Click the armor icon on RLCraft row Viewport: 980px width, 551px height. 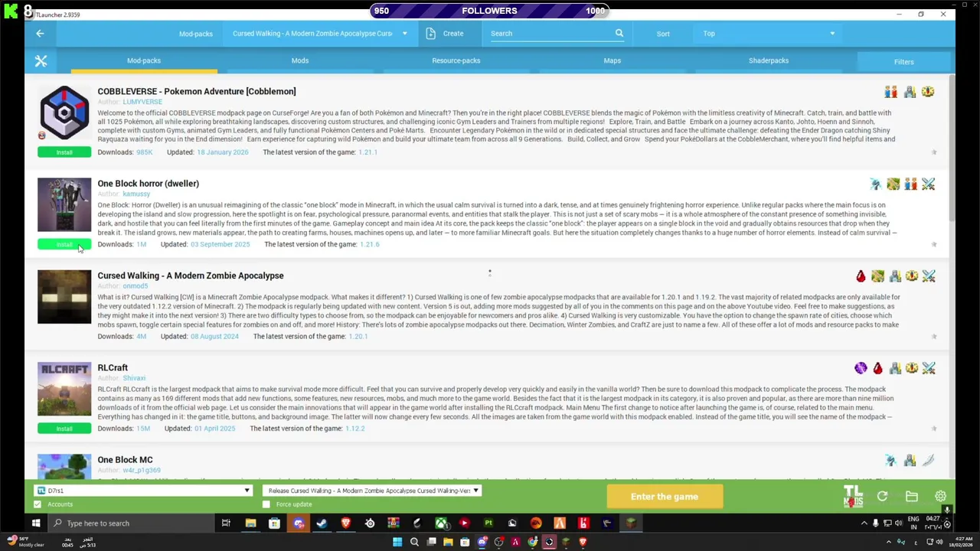coord(895,368)
